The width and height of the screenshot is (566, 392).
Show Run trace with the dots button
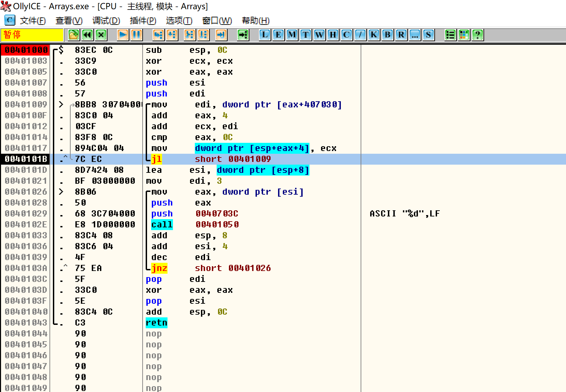click(415, 35)
